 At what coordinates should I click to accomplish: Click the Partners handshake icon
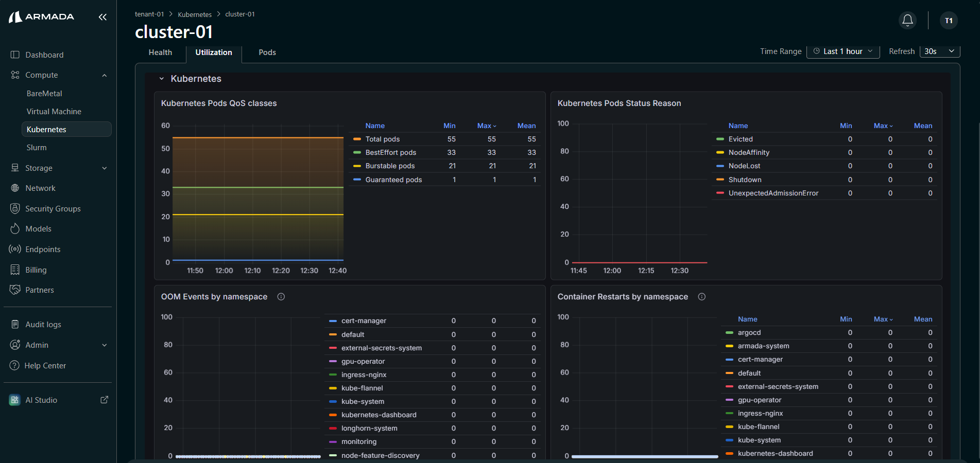pyautogui.click(x=15, y=290)
